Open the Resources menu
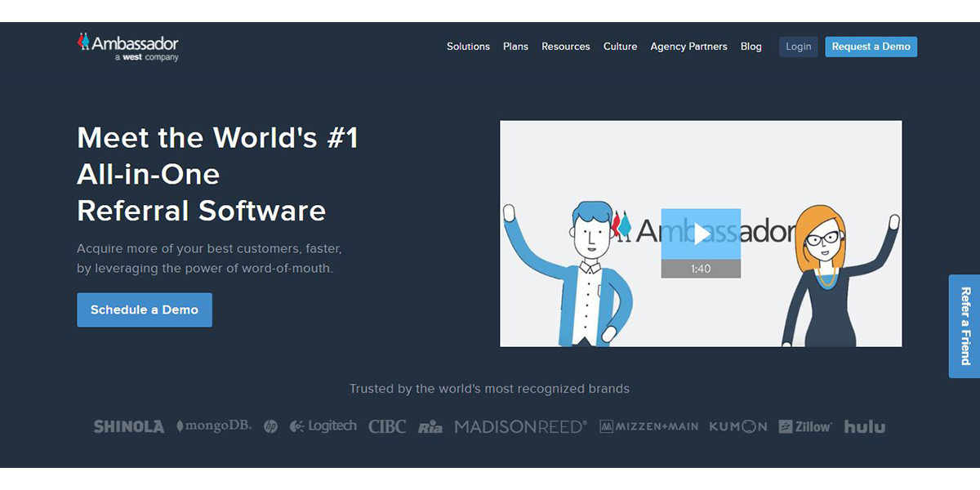 pyautogui.click(x=566, y=47)
